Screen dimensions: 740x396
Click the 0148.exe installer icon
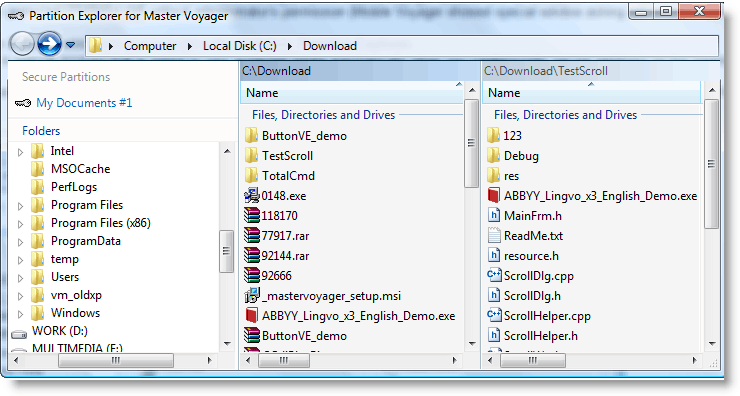pyautogui.click(x=252, y=195)
